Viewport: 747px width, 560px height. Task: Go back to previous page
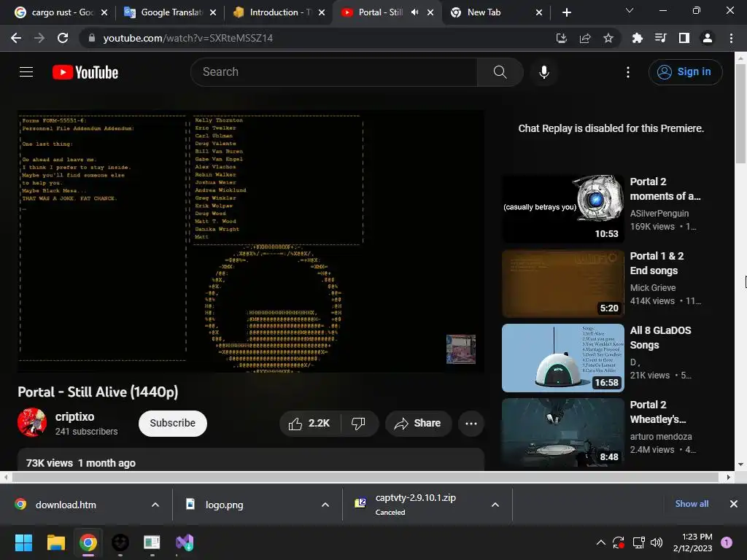point(16,38)
